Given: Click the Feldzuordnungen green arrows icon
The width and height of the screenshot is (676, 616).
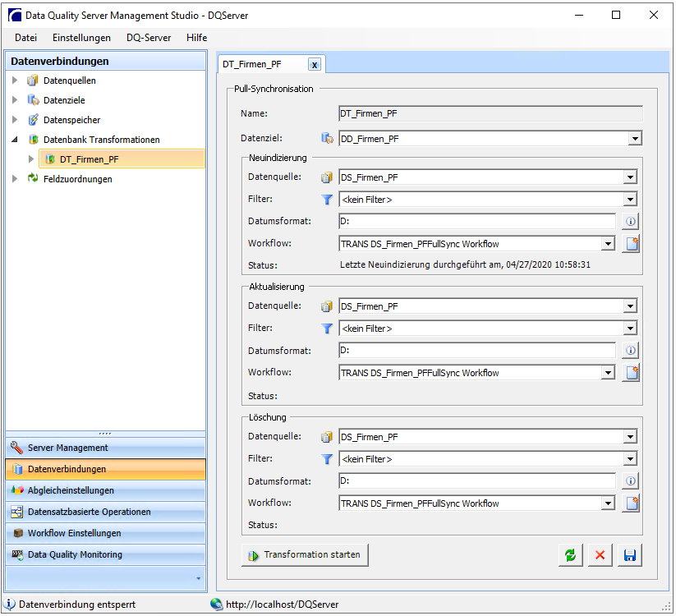Looking at the screenshot, I should 33,178.
